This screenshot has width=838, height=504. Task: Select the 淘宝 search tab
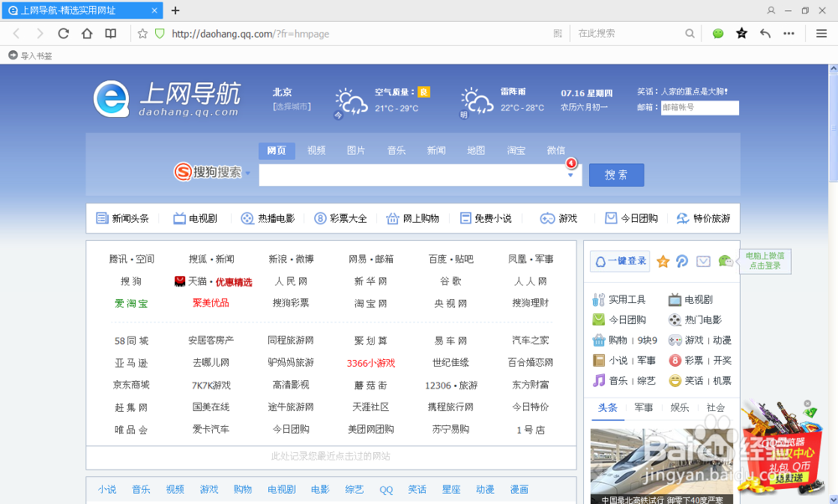pyautogui.click(x=515, y=151)
